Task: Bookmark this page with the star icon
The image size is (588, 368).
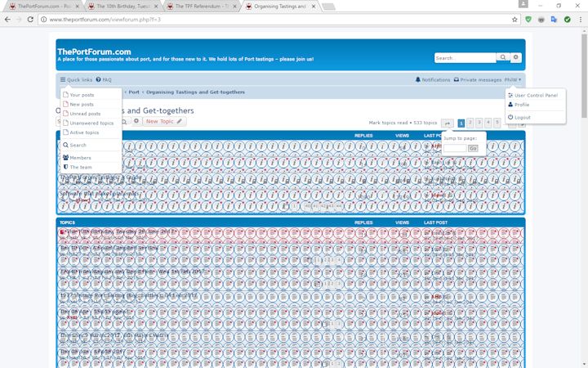Action: (x=515, y=19)
